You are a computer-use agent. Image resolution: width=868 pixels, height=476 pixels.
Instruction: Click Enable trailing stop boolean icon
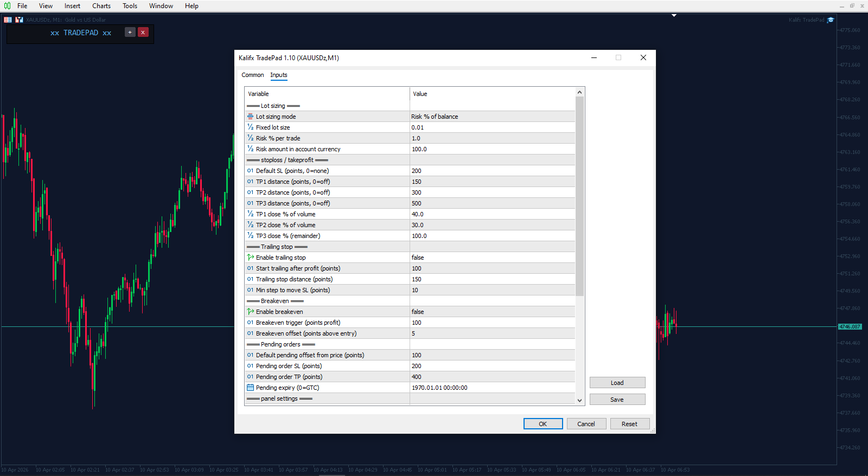tap(250, 258)
